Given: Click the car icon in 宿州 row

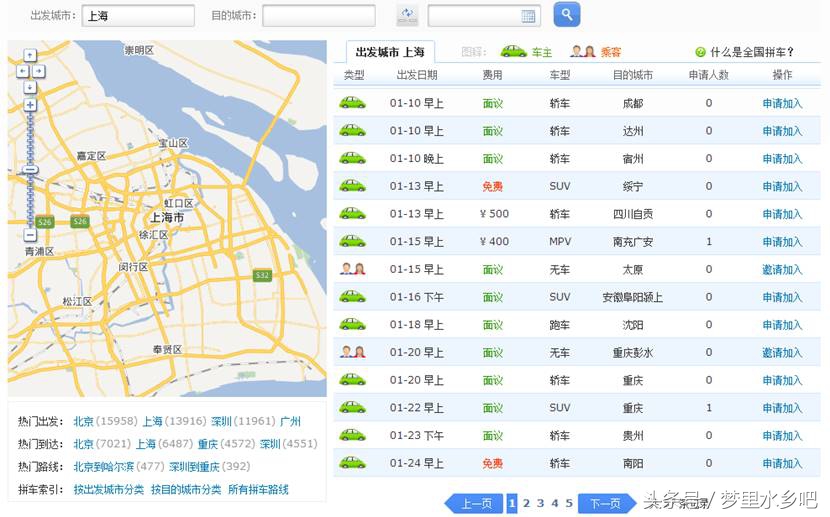Looking at the screenshot, I should tap(353, 158).
